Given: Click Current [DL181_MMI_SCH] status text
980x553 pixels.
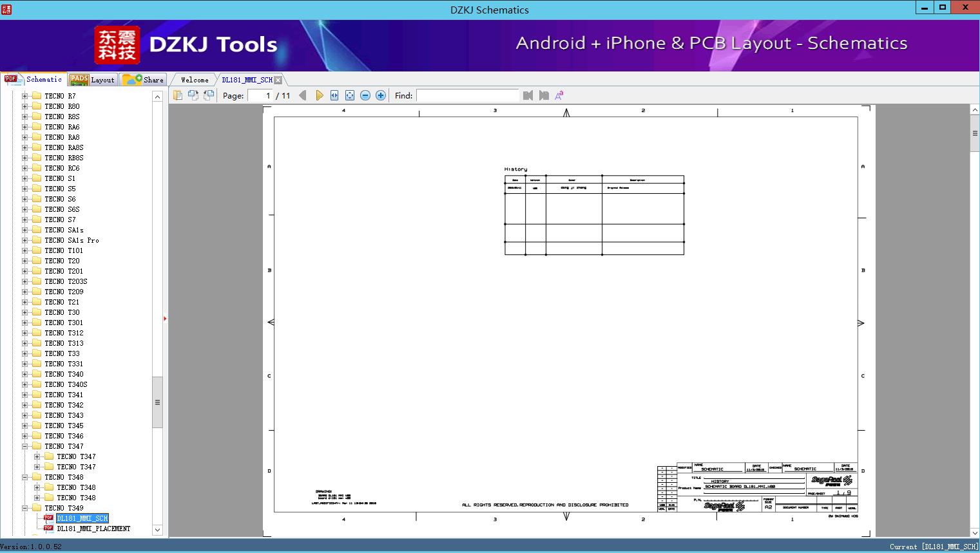Looking at the screenshot, I should (934, 547).
